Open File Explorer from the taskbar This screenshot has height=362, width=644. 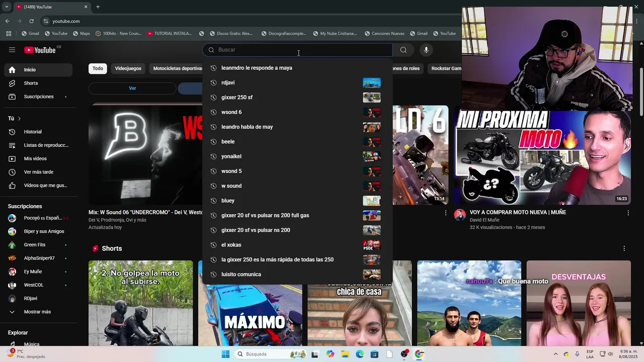345,354
